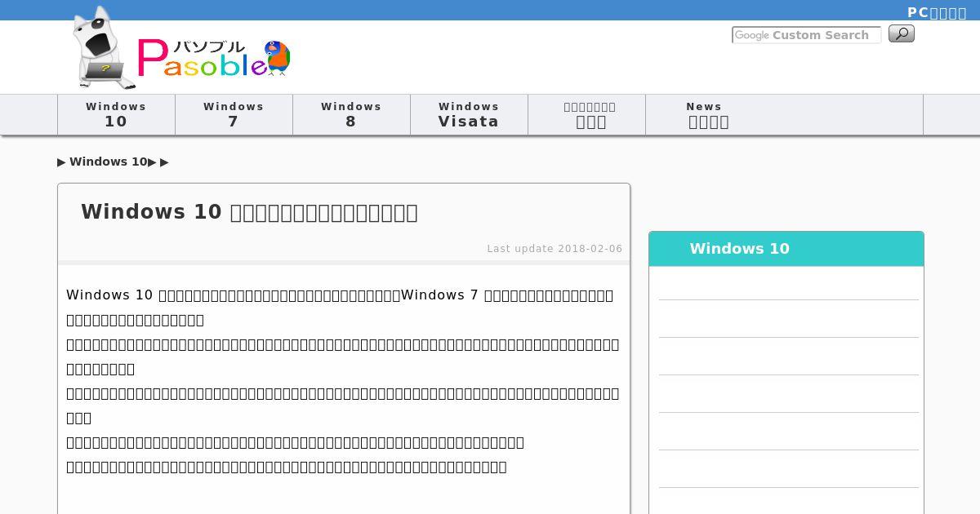980x514 pixels.
Task: Click the Pasoble colorful site name logo
Action: [214, 59]
